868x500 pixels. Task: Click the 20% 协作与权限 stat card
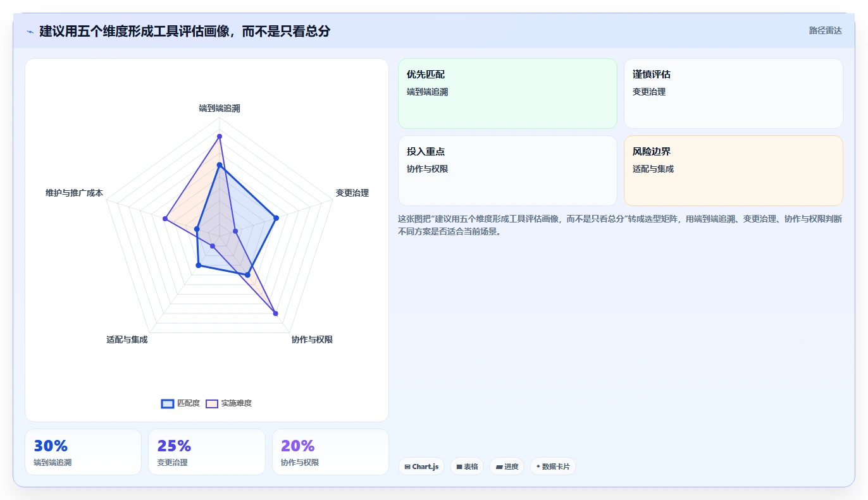(x=330, y=452)
